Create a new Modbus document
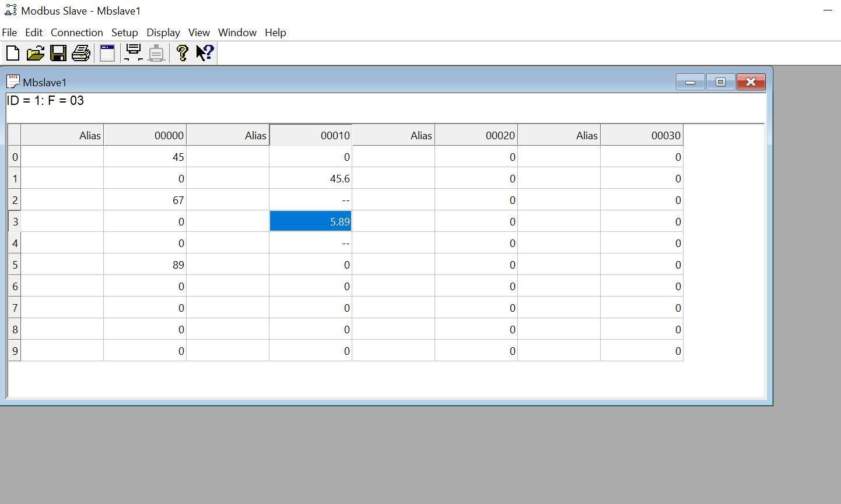 click(x=12, y=53)
